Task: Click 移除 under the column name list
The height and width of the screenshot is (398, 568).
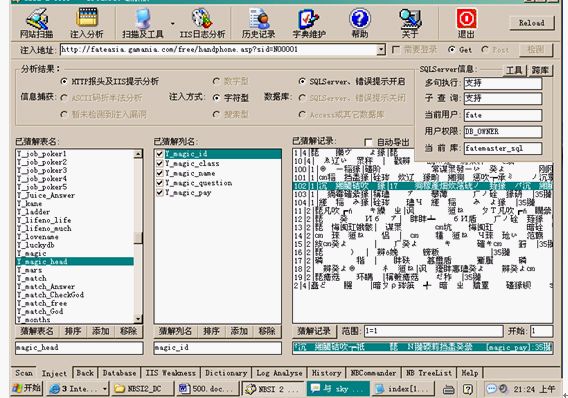Action: click(267, 331)
